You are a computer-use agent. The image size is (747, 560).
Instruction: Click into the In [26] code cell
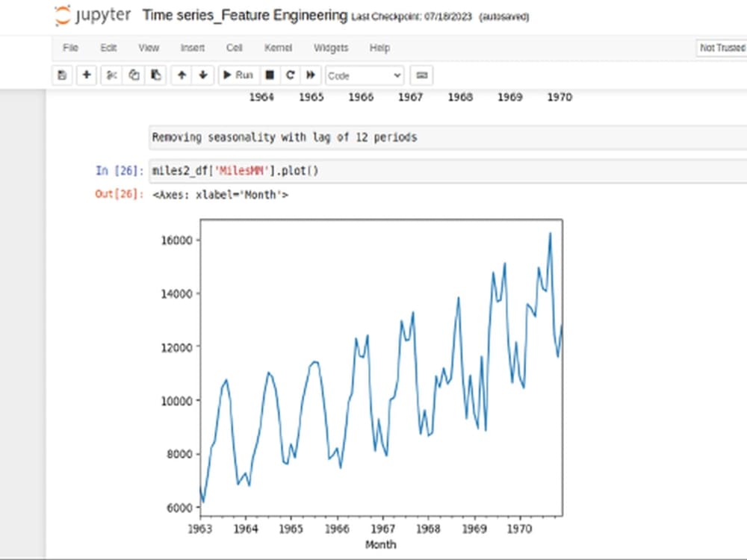pos(447,170)
